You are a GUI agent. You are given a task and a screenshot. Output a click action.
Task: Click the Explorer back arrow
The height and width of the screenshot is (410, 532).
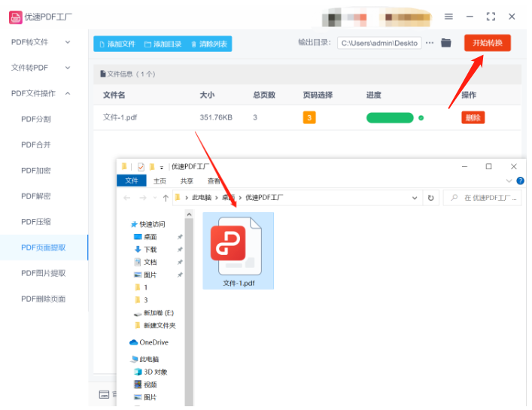tap(127, 198)
